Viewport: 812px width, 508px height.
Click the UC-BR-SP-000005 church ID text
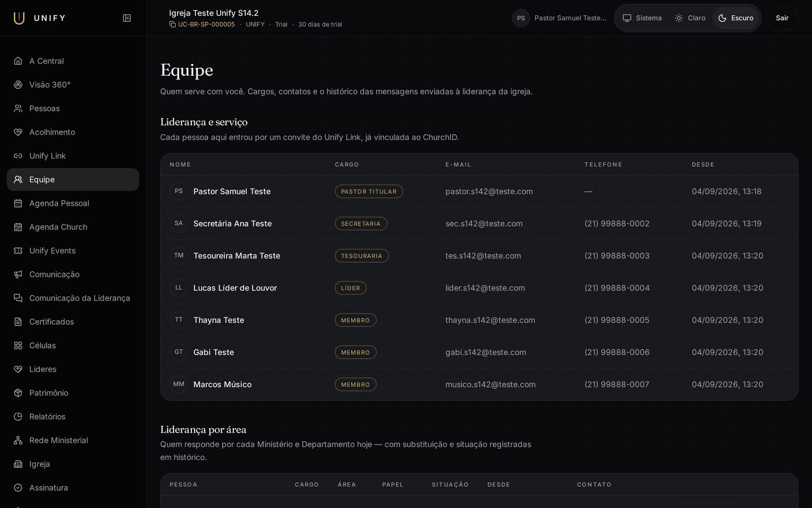[x=207, y=24]
